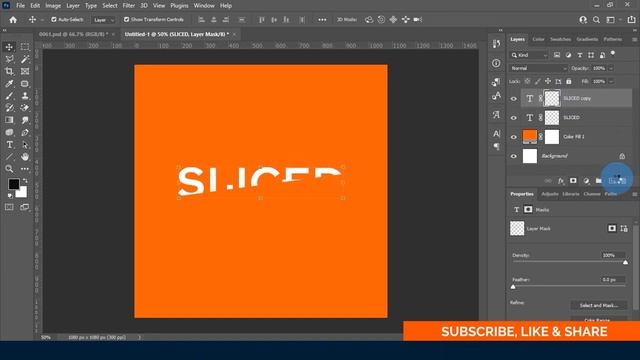Image resolution: width=640 pixels, height=360 pixels.
Task: Select the Brush tool
Action: tap(9, 96)
